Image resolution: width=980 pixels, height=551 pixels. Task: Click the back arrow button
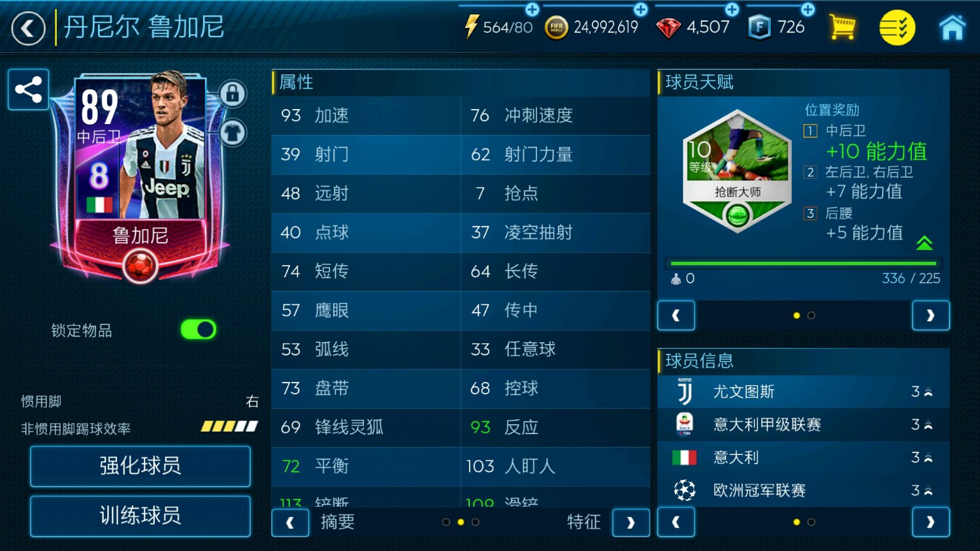click(28, 29)
